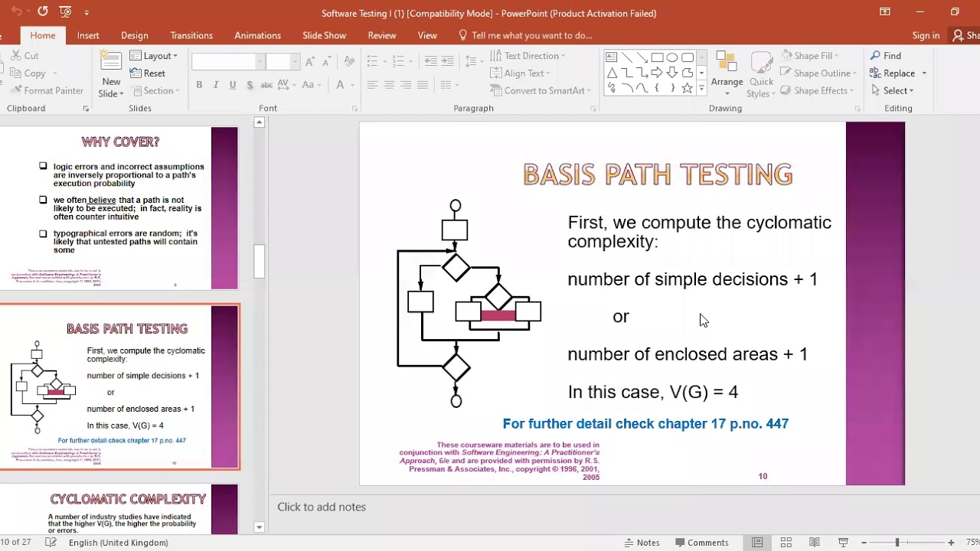
Task: Click Start From Beginning in the Quick Access Toolbar
Action: coord(66,12)
